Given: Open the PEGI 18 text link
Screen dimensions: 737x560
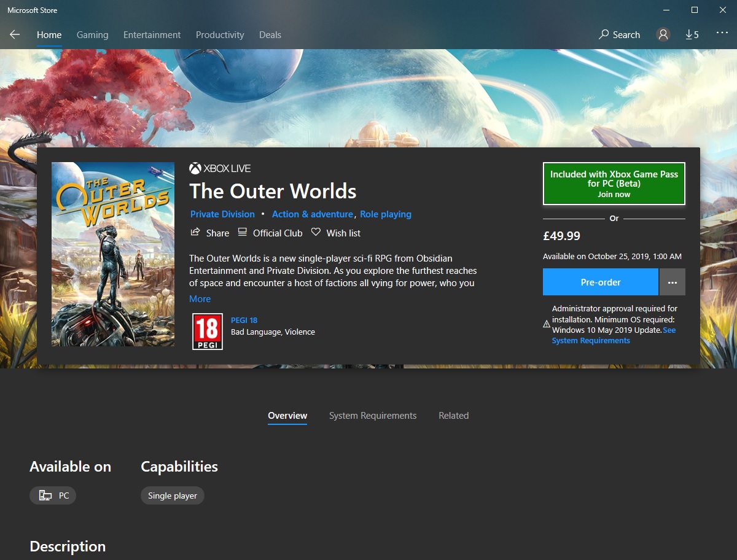Looking at the screenshot, I should (x=244, y=321).
